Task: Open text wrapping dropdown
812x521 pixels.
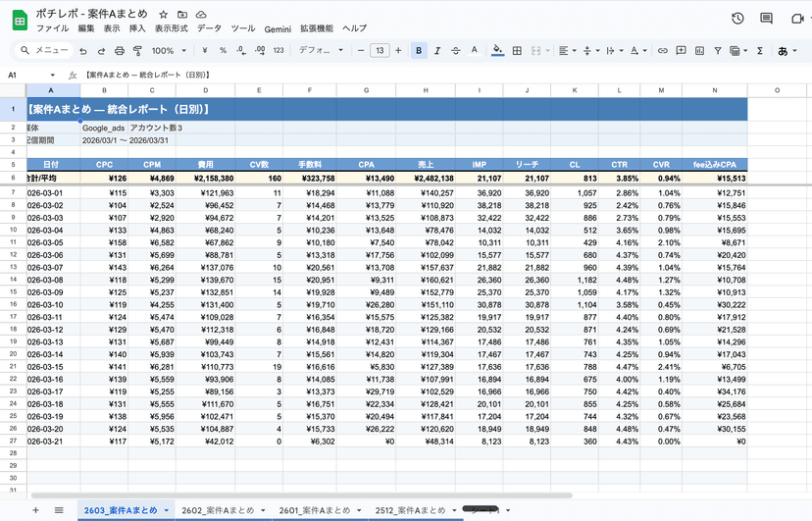Action: (x=614, y=50)
